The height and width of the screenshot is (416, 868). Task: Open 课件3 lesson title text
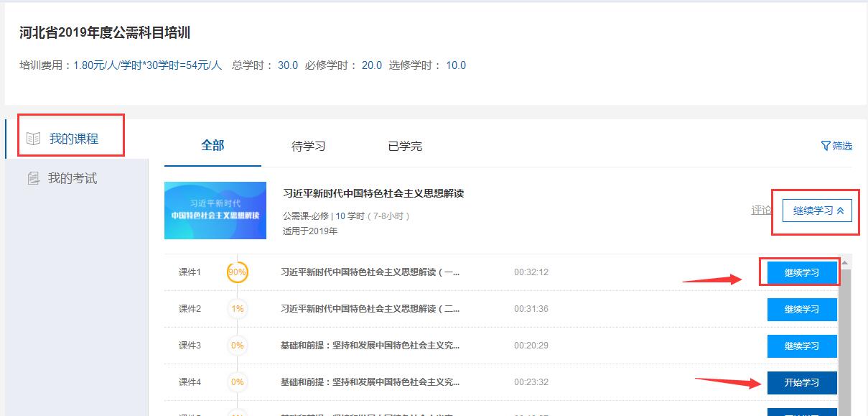(370, 346)
